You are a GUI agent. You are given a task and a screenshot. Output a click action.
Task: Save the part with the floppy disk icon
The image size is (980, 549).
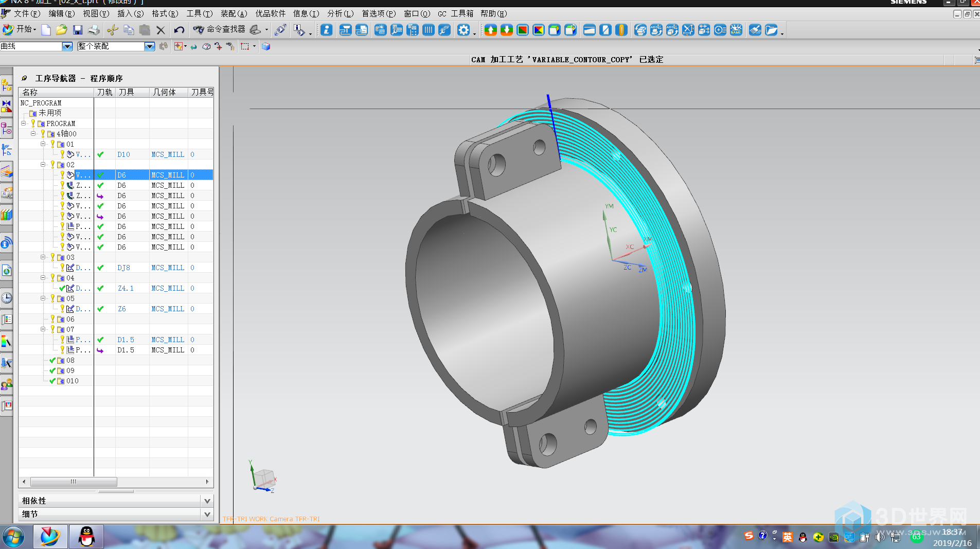click(78, 30)
